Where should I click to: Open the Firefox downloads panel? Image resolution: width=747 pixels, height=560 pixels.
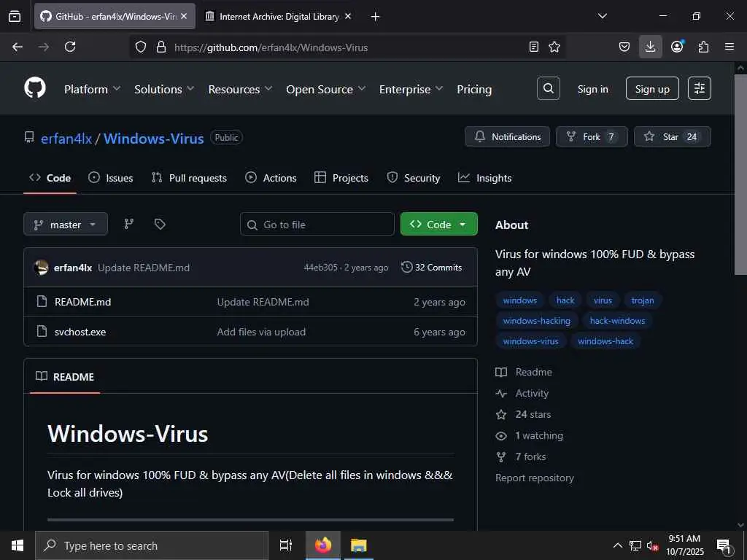click(650, 47)
